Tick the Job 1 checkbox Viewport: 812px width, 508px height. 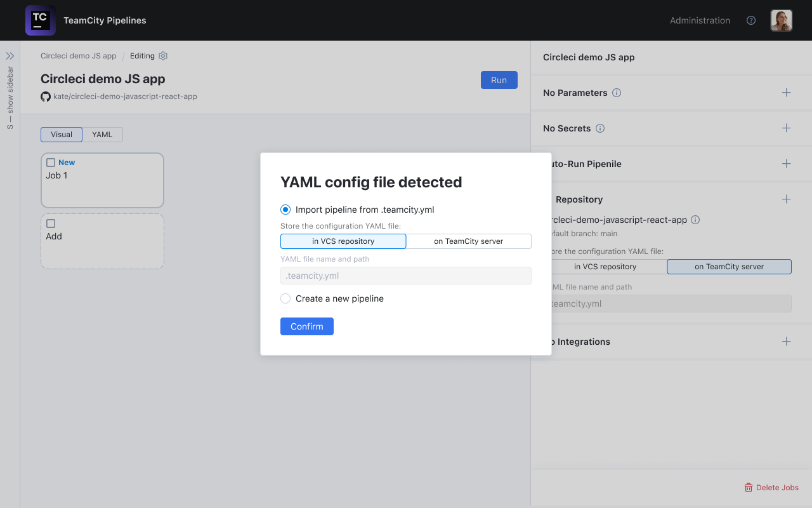point(51,163)
